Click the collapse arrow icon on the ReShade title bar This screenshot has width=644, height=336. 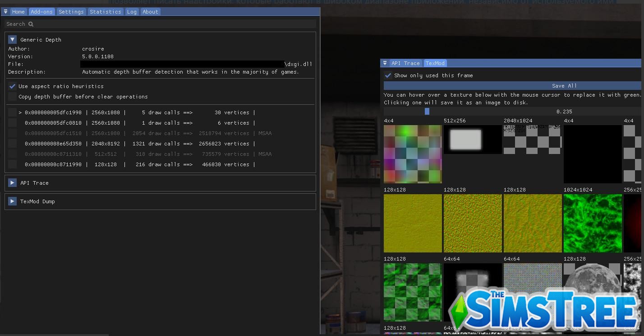pos(5,11)
